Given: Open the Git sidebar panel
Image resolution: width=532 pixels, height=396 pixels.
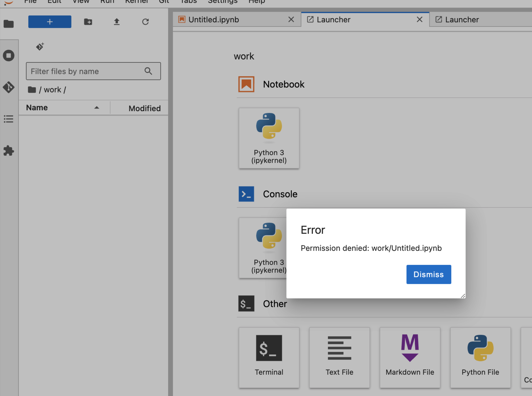Looking at the screenshot, I should [9, 87].
